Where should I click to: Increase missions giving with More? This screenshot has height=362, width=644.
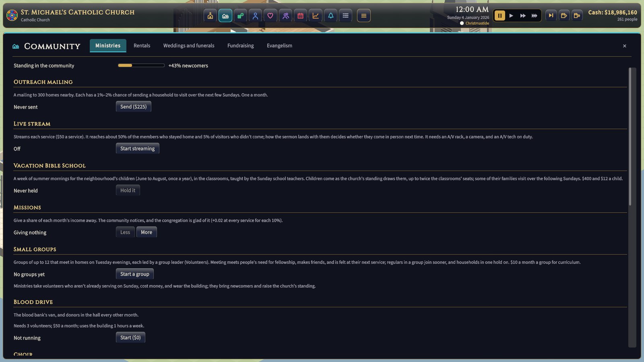147,232
